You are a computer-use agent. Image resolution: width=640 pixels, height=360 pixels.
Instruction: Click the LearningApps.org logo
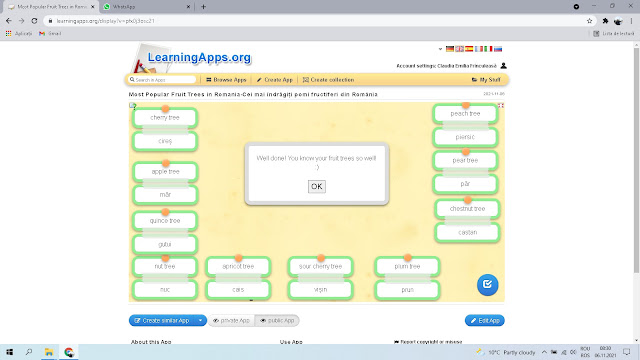(x=199, y=58)
